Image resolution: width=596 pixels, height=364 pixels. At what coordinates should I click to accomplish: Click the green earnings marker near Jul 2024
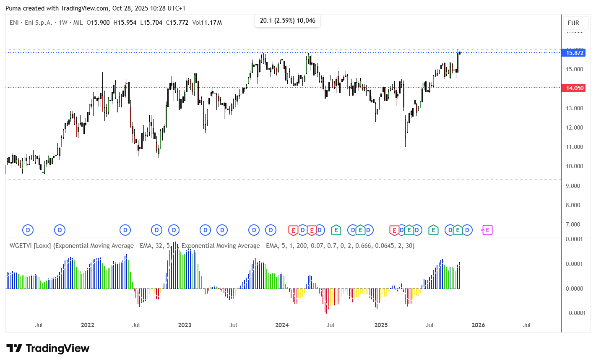pos(336,230)
